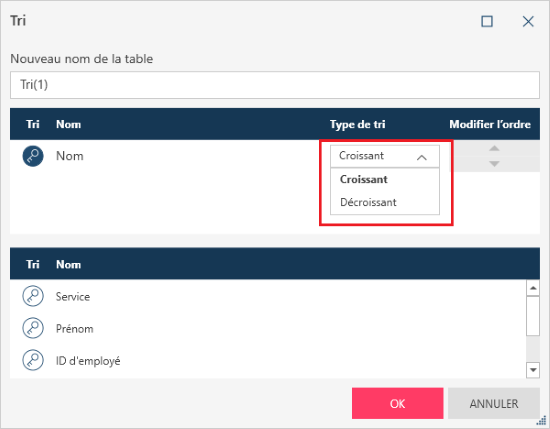Click the scrollbar up arrow in field list
The height and width of the screenshot is (429, 550).
click(533, 288)
